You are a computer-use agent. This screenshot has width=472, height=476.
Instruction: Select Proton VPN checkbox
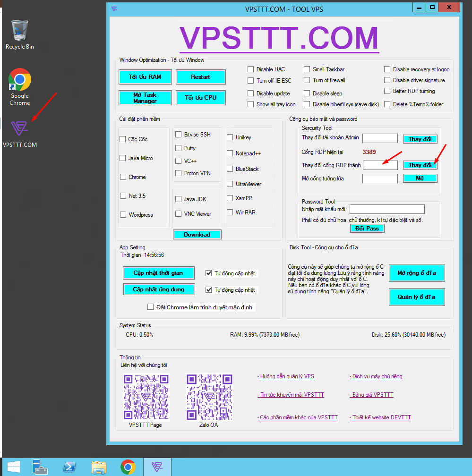(179, 173)
